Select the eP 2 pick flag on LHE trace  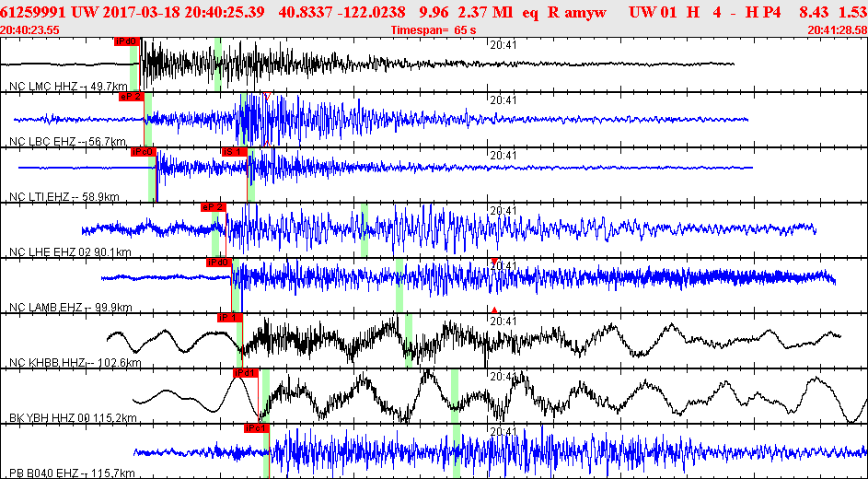click(x=214, y=207)
